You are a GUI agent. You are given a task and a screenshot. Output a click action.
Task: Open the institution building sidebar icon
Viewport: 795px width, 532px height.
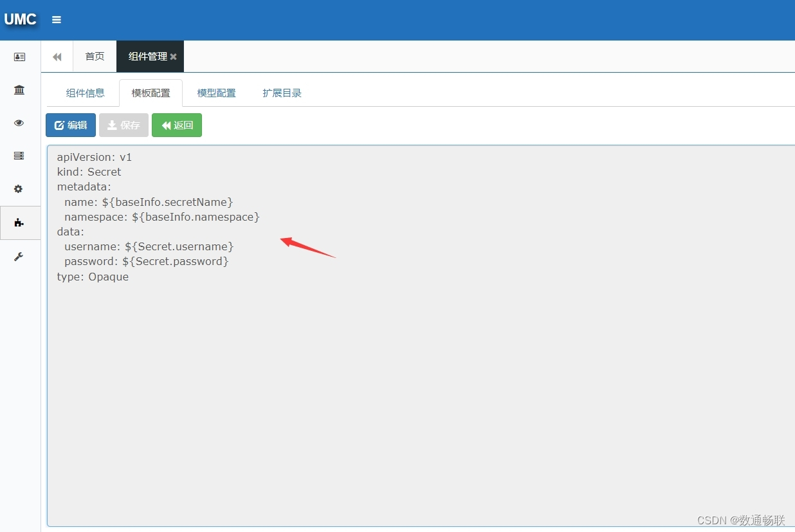click(19, 90)
